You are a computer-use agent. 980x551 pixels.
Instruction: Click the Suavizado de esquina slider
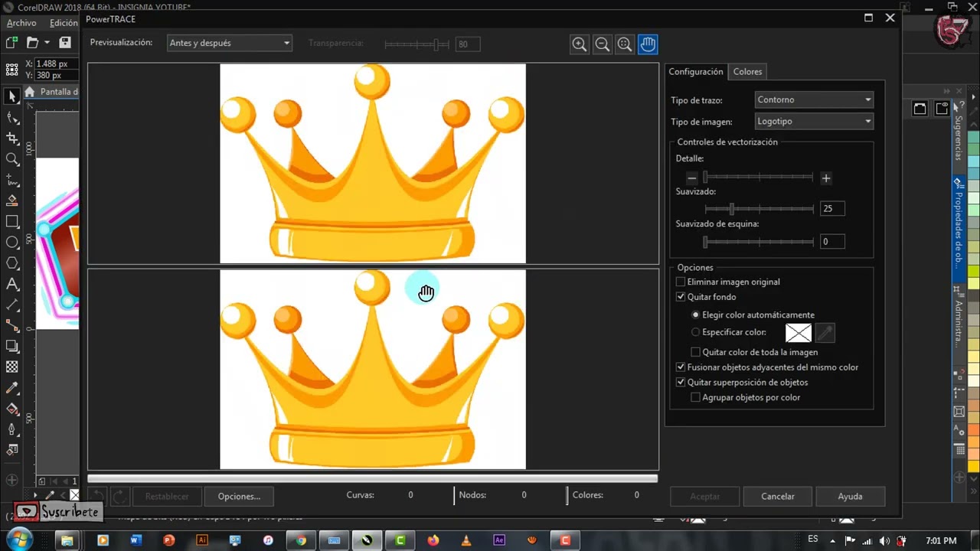click(x=759, y=242)
